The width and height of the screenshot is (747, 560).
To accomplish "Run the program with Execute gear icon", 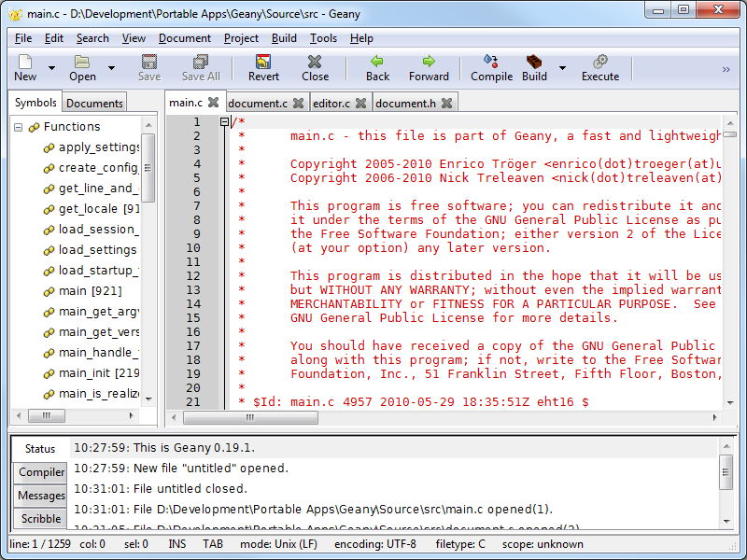I will [600, 62].
